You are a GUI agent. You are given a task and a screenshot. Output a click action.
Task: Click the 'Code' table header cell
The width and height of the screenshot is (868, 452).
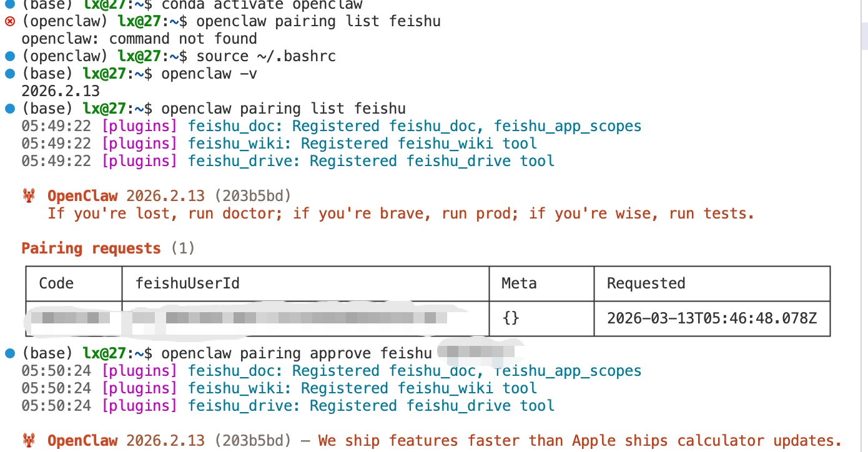(x=56, y=283)
